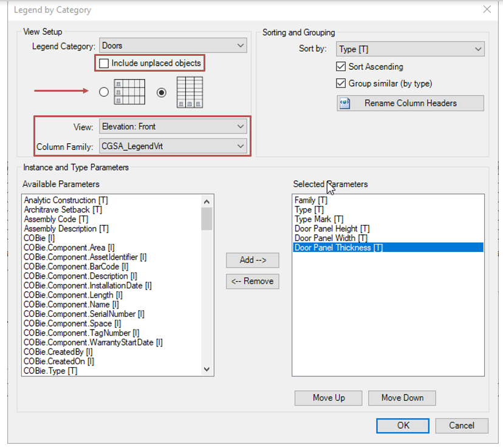The image size is (503, 448).
Task: Select the vertical columns legend layout icon
Action: tap(190, 92)
